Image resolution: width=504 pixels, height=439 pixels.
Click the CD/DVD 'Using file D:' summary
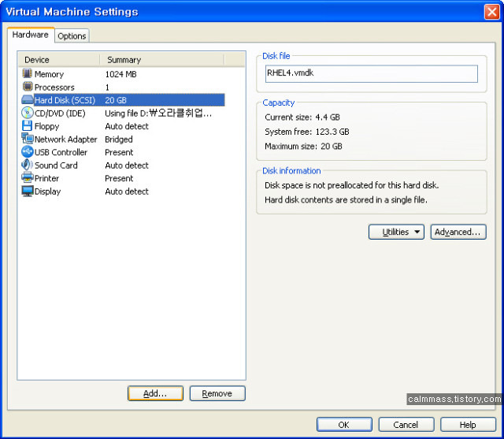pos(158,113)
